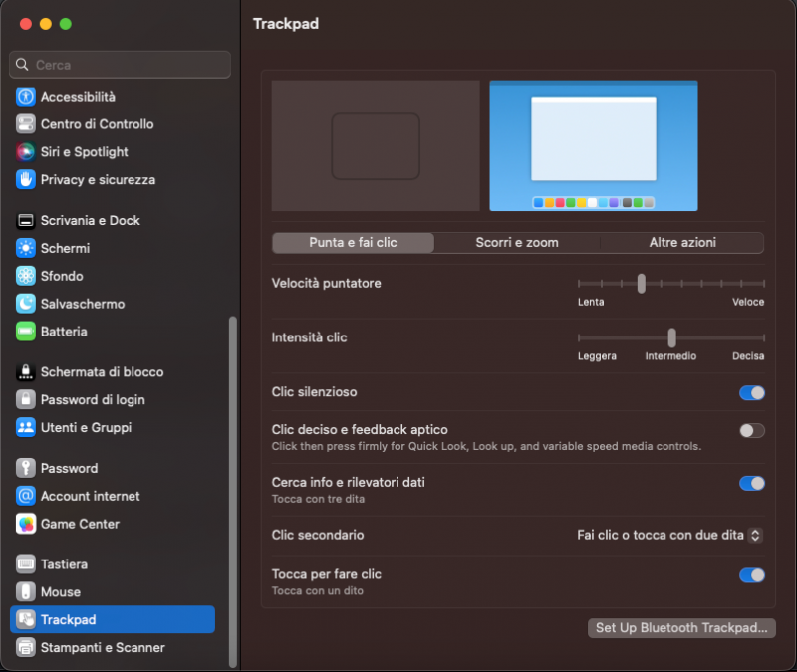Open Privacy e sicurezza settings

click(98, 179)
